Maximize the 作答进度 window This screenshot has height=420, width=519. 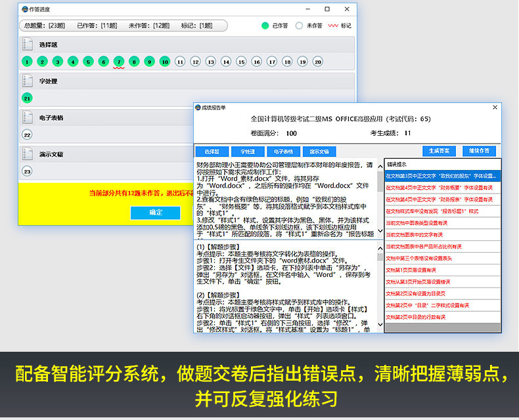click(x=327, y=9)
